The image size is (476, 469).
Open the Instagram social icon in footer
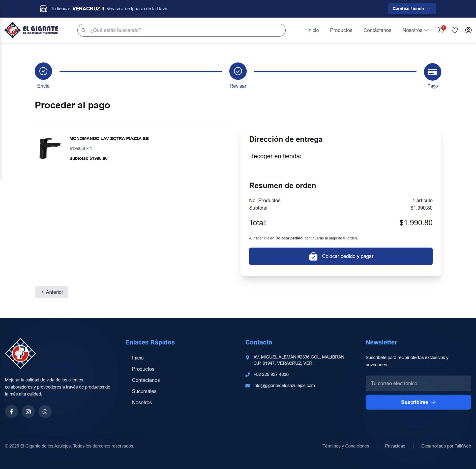28,411
